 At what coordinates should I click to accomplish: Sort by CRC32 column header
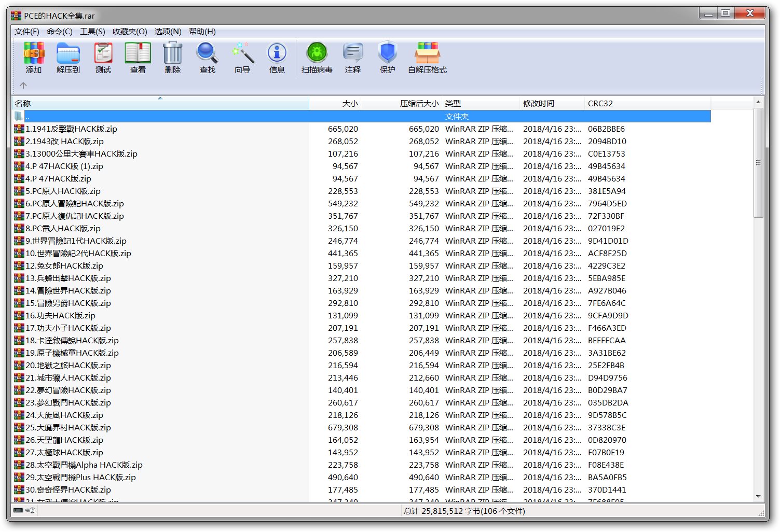click(648, 103)
